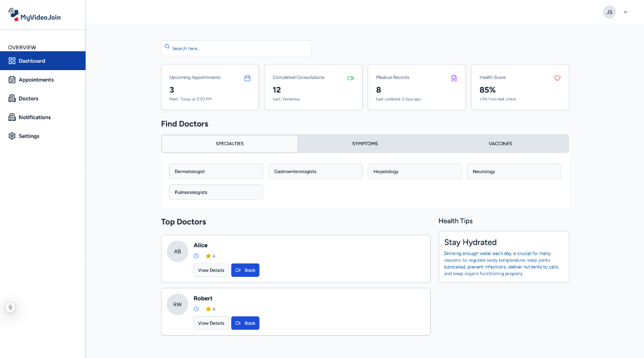Click the AB avatar for Alice
The width and height of the screenshot is (644, 358).
pyautogui.click(x=178, y=252)
